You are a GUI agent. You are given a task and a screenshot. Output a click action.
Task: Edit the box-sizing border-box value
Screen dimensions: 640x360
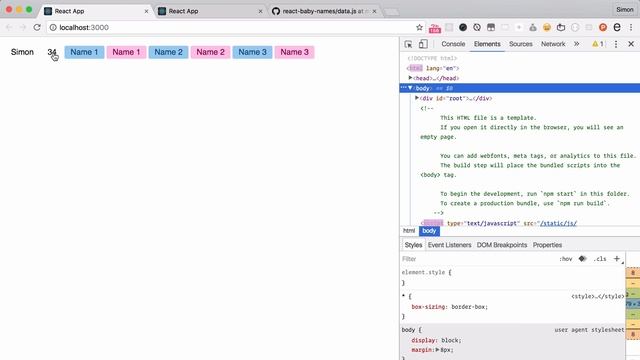[x=469, y=307]
